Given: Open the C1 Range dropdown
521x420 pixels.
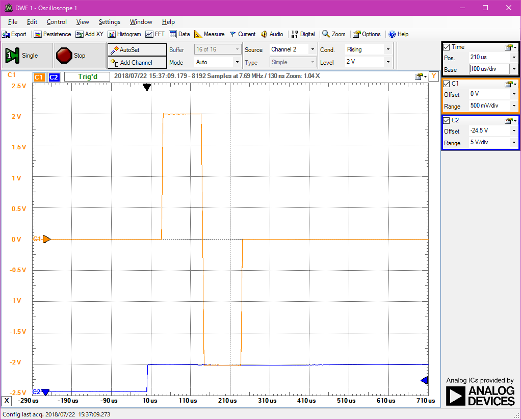Looking at the screenshot, I should point(514,106).
